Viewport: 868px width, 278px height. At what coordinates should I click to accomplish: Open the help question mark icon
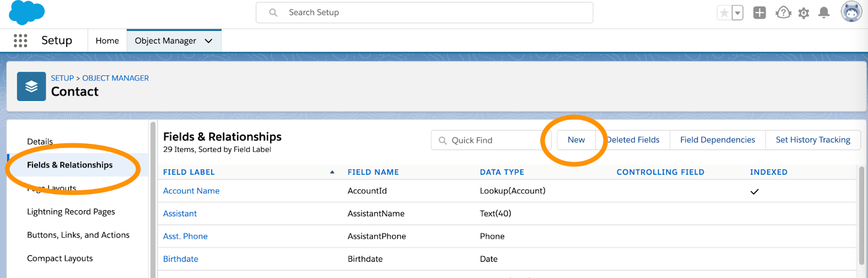click(783, 13)
